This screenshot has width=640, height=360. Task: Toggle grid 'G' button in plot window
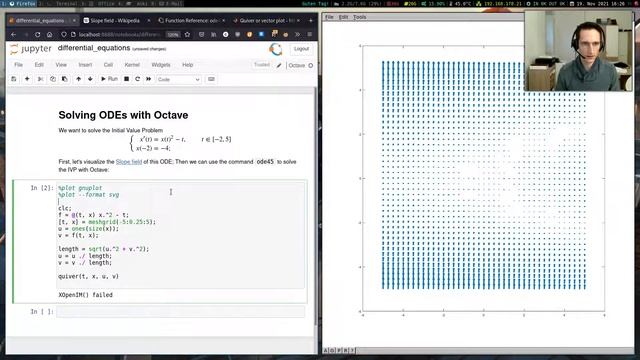pos(332,350)
